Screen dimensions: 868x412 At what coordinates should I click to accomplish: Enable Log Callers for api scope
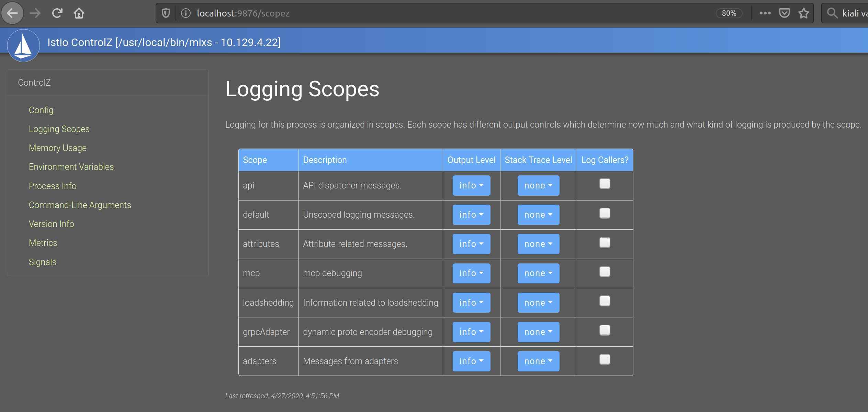605,184
